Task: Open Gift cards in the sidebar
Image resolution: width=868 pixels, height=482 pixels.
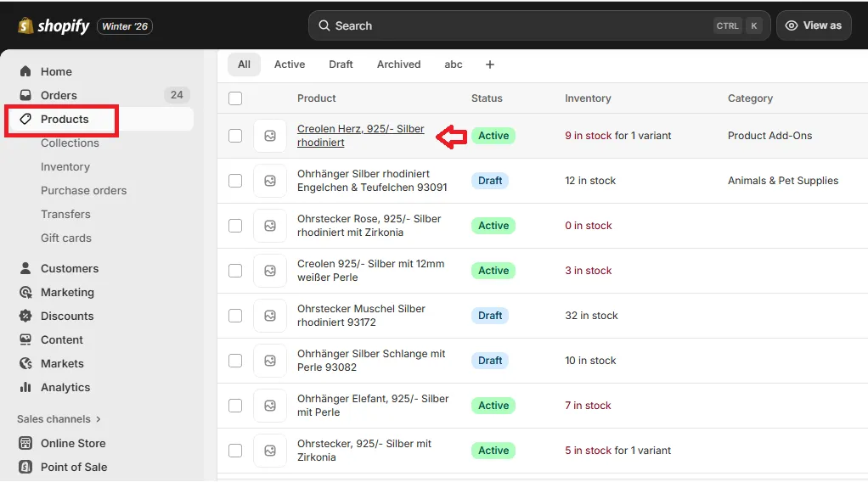Action: pyautogui.click(x=66, y=238)
